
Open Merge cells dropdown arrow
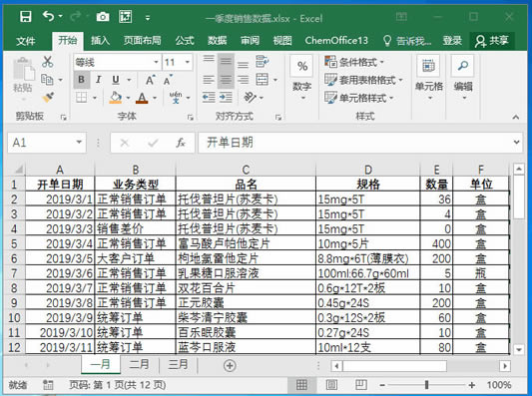[275, 80]
